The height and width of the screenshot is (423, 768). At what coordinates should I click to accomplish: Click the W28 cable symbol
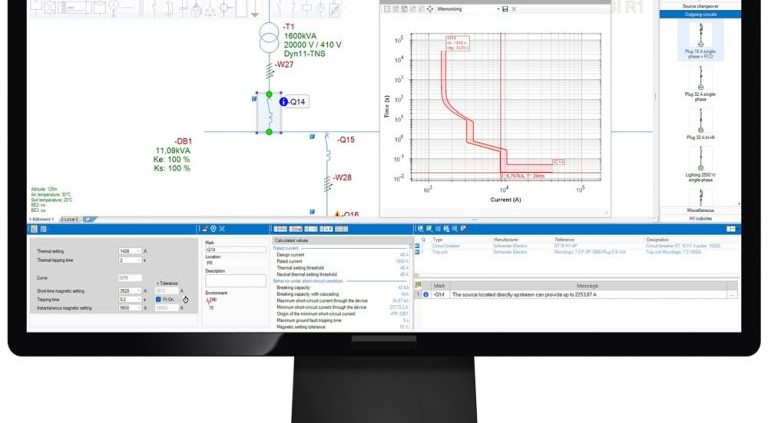pos(328,184)
